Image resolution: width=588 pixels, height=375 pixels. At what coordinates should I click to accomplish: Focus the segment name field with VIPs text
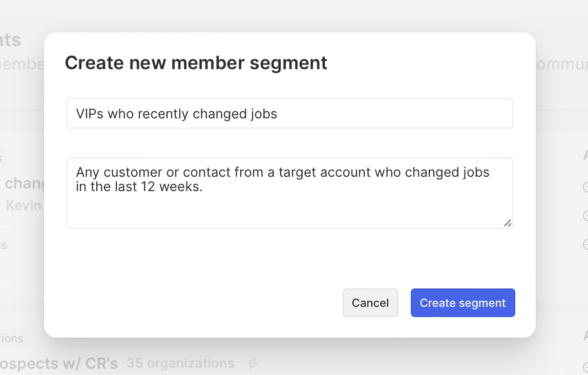click(289, 113)
